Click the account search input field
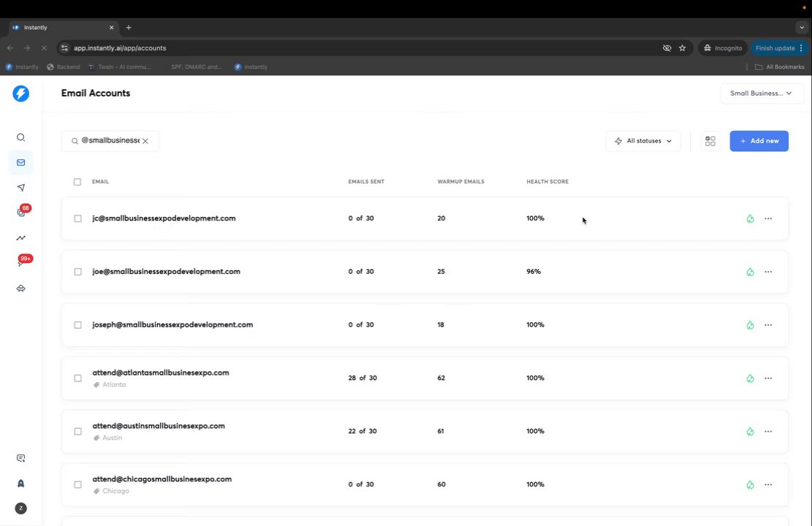 [110, 141]
